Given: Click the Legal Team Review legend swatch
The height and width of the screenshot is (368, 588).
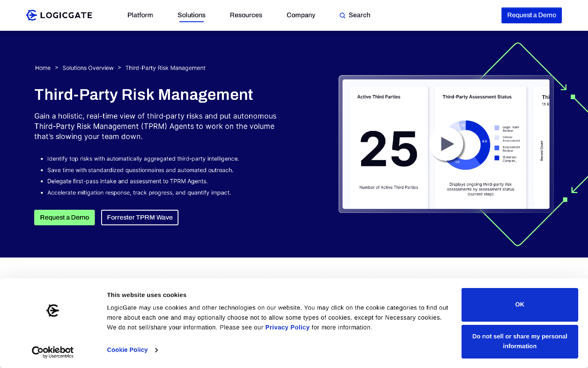Looking at the screenshot, I should pyautogui.click(x=497, y=128).
